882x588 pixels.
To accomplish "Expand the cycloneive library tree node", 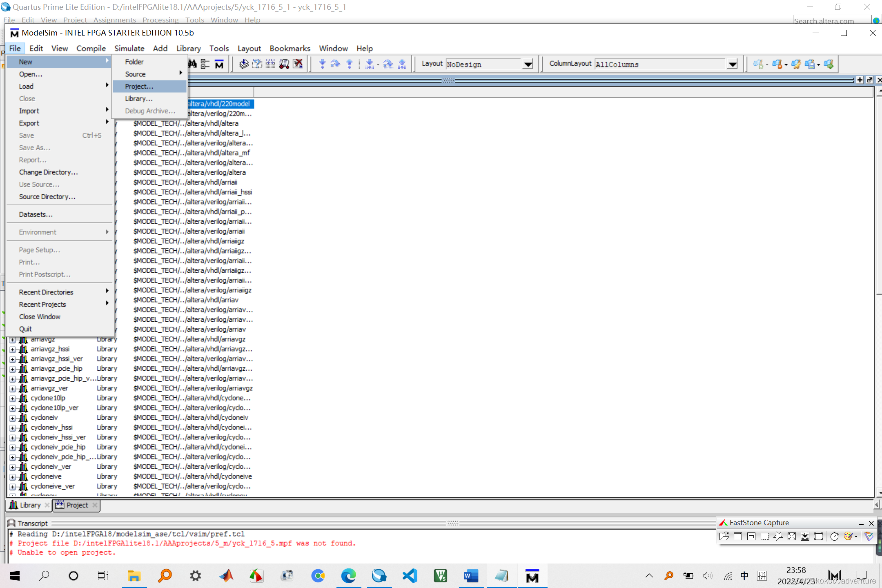I will pyautogui.click(x=13, y=477).
